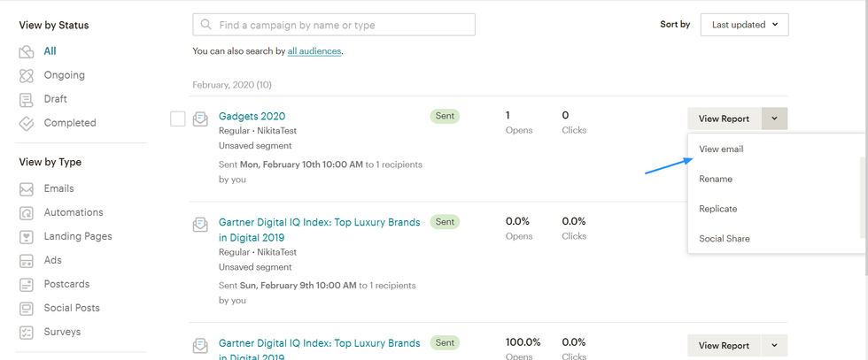Click the find a campaign search field
The image size is (868, 360).
pos(341,25)
